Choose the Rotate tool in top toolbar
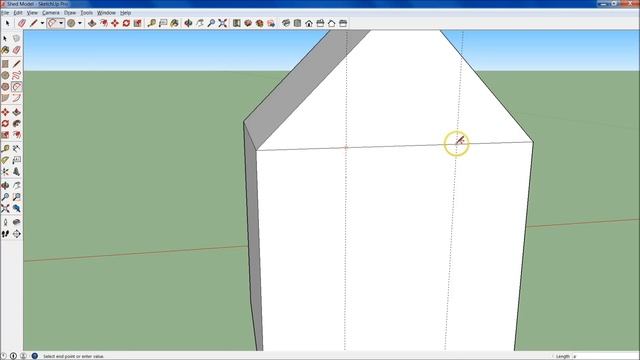Viewport: 640px width, 360px height. tap(126, 23)
